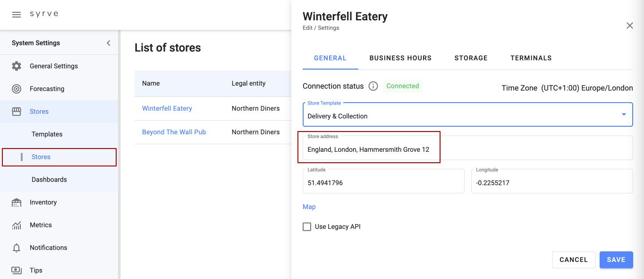644x279 pixels.
Task: Click the Metrics chart icon
Action: (x=17, y=225)
